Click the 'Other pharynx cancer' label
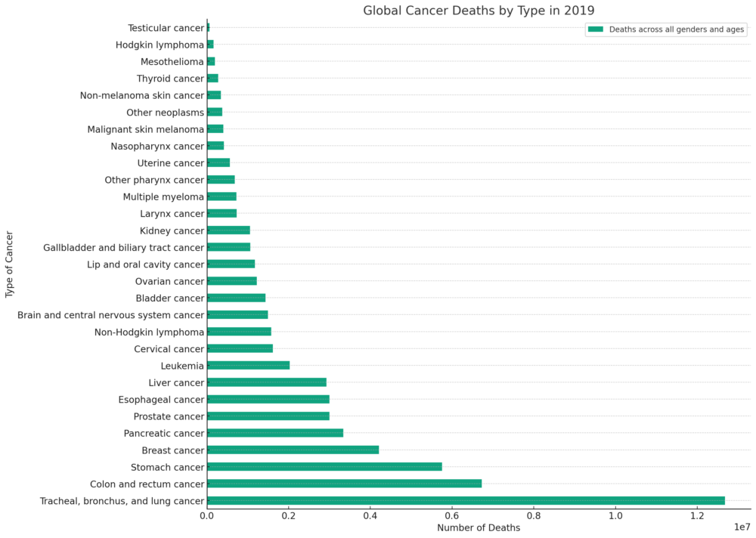Image resolution: width=756 pixels, height=538 pixels. click(154, 180)
